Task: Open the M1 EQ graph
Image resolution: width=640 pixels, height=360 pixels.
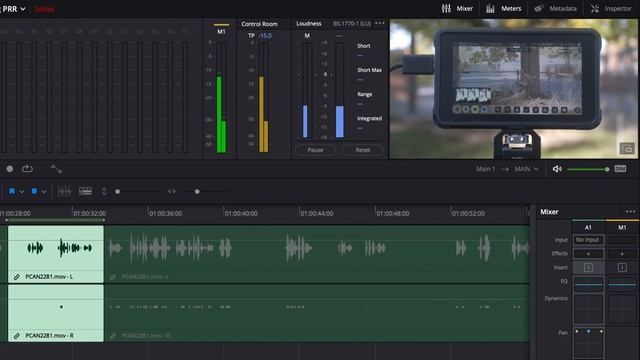Action: pyautogui.click(x=622, y=284)
